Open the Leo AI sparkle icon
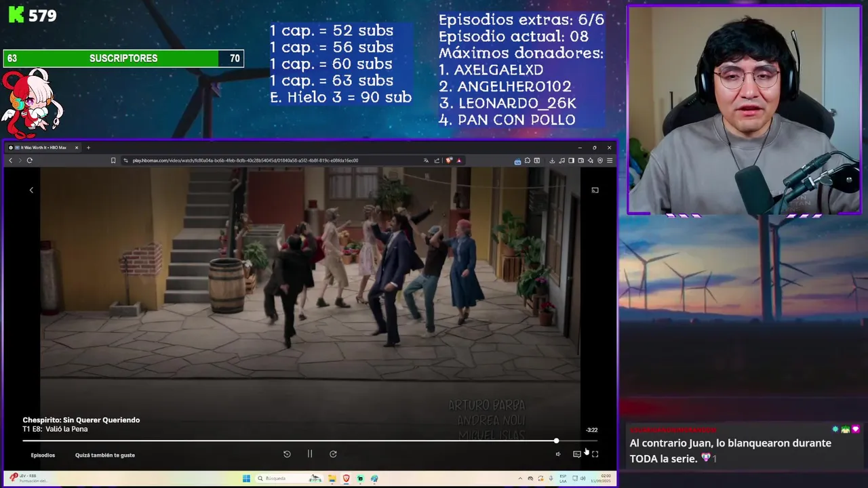The width and height of the screenshot is (868, 488). (591, 161)
